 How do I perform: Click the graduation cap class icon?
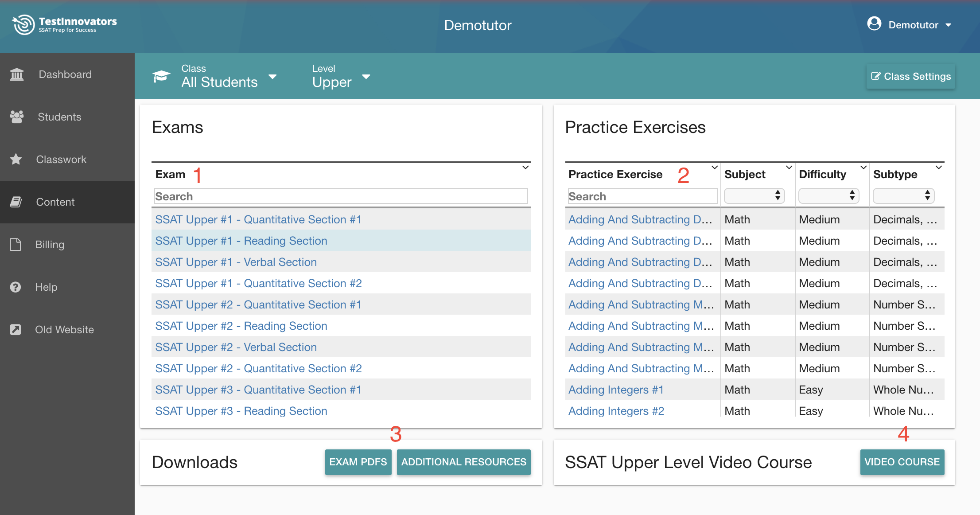[x=161, y=76]
